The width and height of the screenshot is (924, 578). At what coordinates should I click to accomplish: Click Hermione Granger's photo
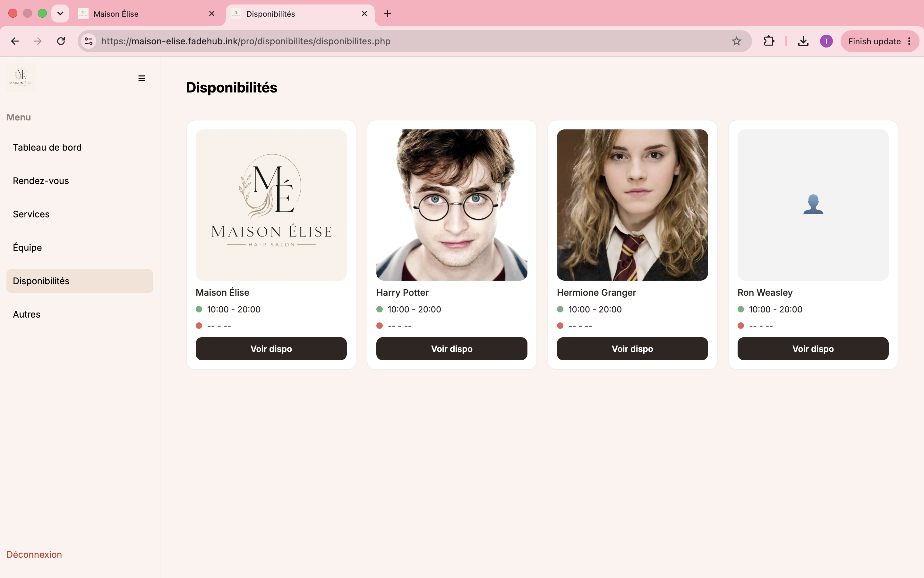tap(632, 205)
